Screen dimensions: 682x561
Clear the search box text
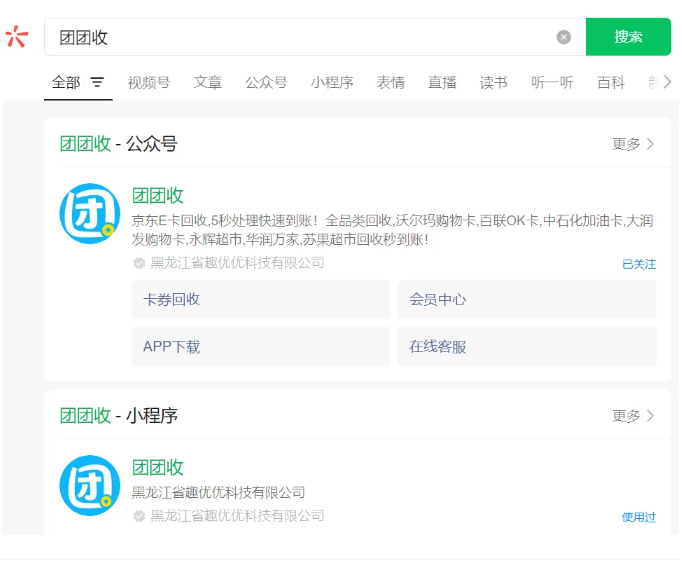click(564, 37)
